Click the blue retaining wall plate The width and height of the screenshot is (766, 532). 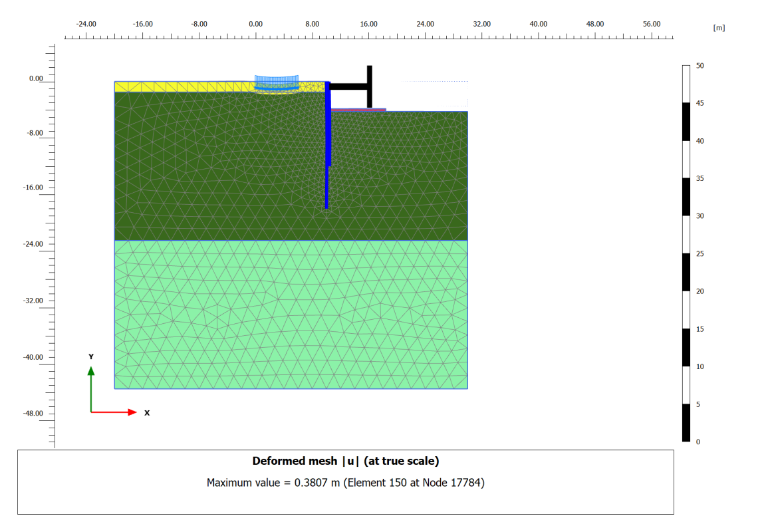pos(328,126)
